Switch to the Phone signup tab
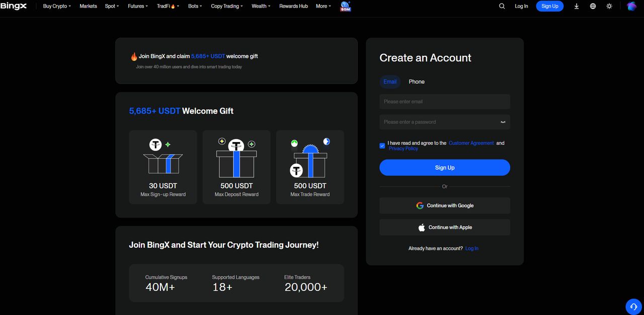Screen dimensions: 644x315 point(417,82)
